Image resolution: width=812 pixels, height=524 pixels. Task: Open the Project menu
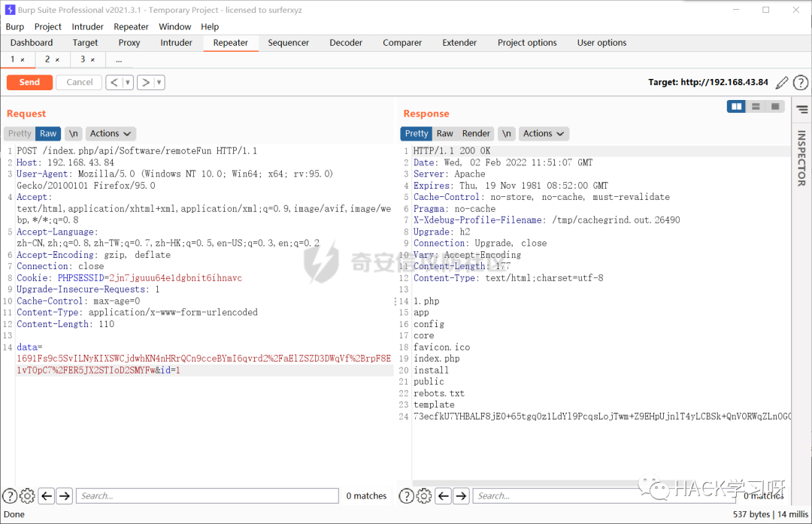click(47, 26)
